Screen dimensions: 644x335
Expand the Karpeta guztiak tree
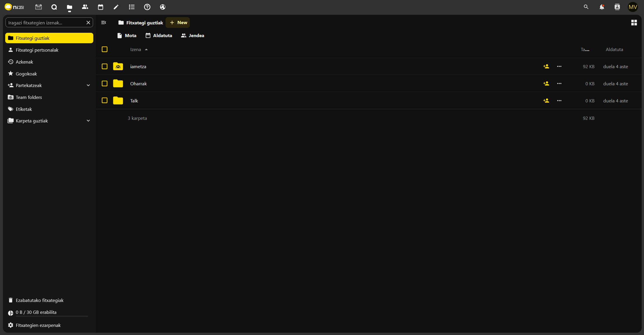point(88,121)
